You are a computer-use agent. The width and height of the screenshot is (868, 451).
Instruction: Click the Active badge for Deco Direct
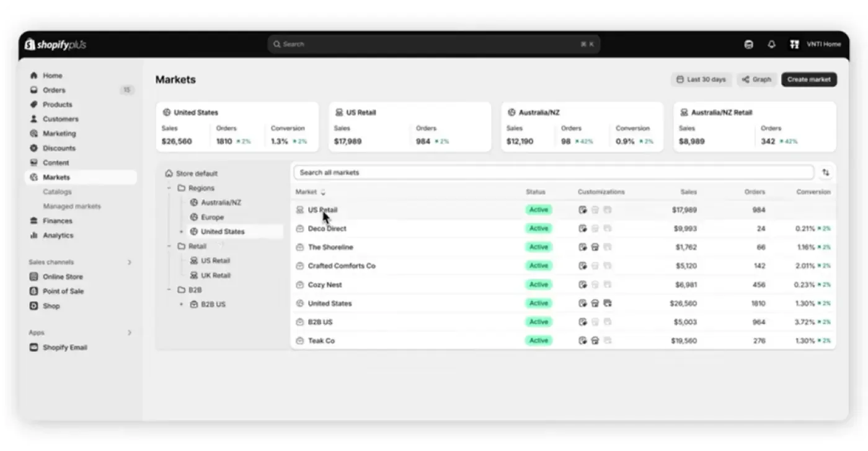pos(538,228)
